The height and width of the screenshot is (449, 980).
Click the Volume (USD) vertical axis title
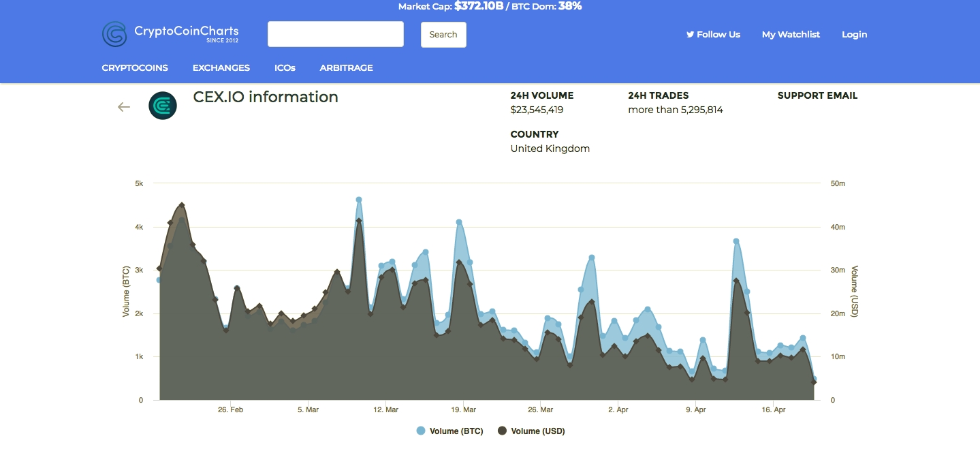(855, 292)
